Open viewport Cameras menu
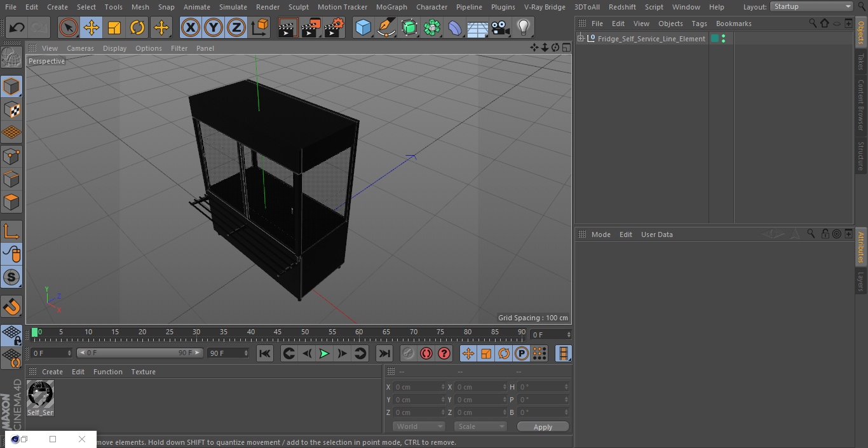Viewport: 868px width, 448px height. [x=80, y=48]
